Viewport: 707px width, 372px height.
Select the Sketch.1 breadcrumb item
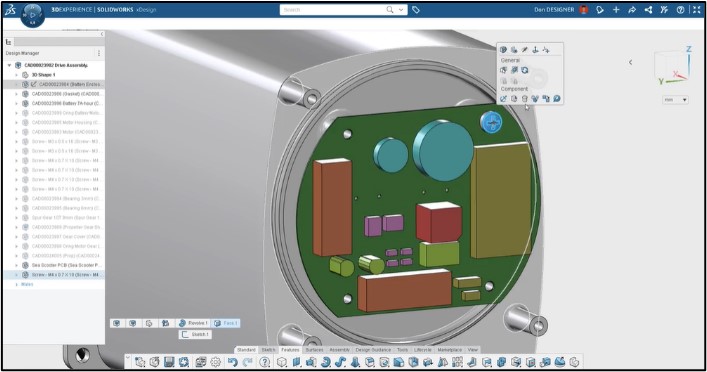[x=195, y=335]
